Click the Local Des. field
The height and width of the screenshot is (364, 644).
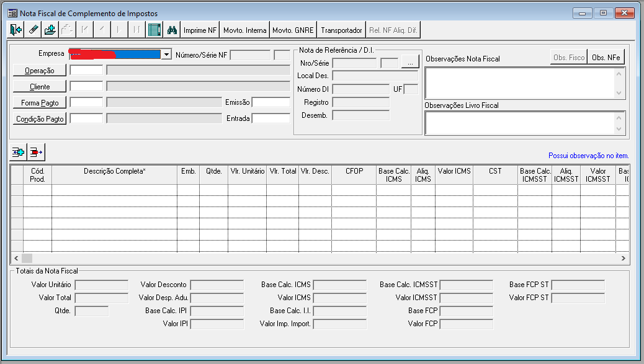tap(375, 76)
